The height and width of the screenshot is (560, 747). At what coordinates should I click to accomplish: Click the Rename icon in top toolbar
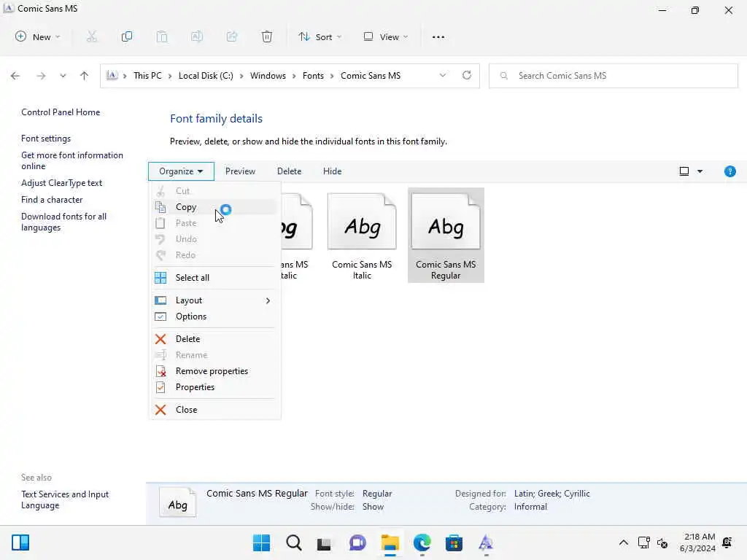pyautogui.click(x=197, y=36)
